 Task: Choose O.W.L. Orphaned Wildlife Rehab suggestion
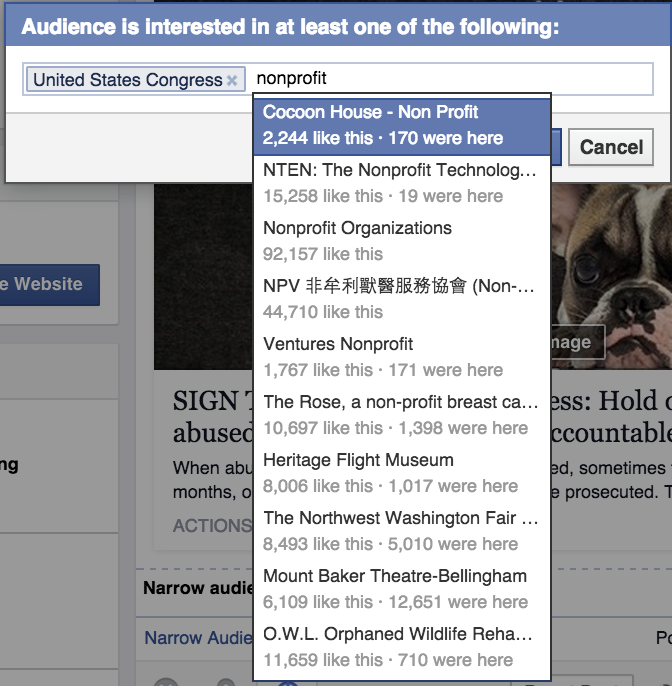[402, 647]
